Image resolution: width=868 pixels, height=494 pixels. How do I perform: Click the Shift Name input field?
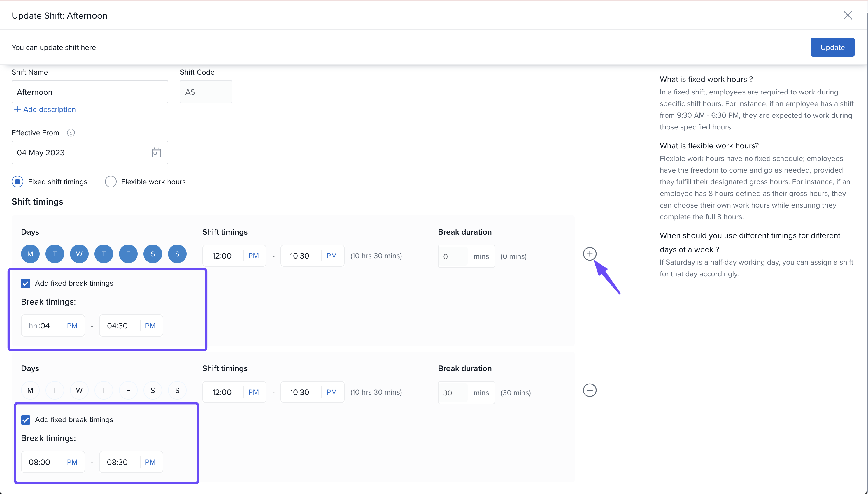[90, 92]
